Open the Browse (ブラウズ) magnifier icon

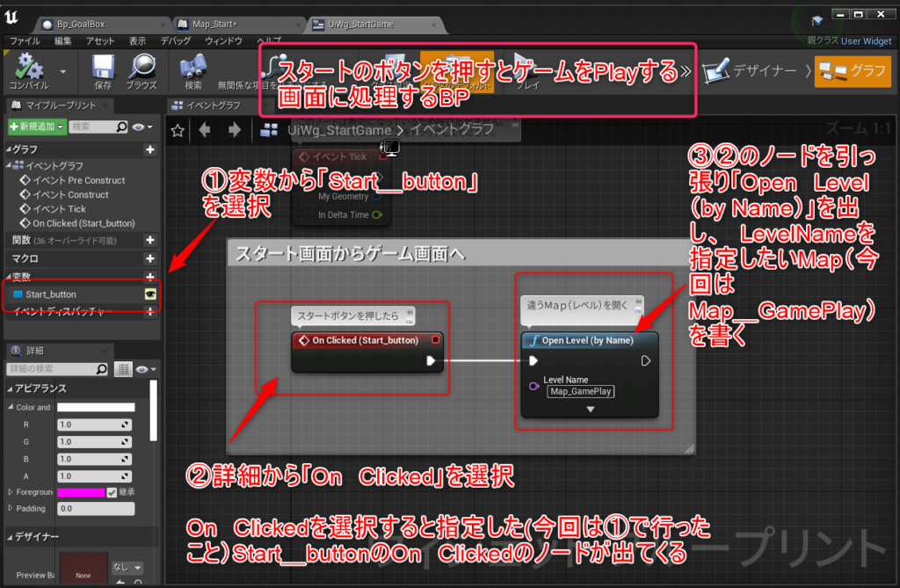click(141, 67)
